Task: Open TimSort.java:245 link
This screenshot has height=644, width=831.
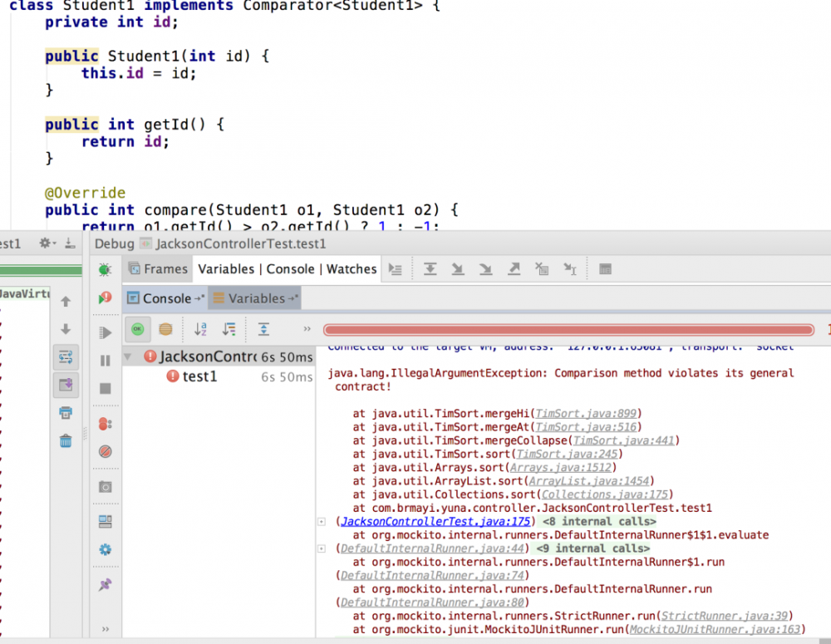Action: pyautogui.click(x=567, y=455)
